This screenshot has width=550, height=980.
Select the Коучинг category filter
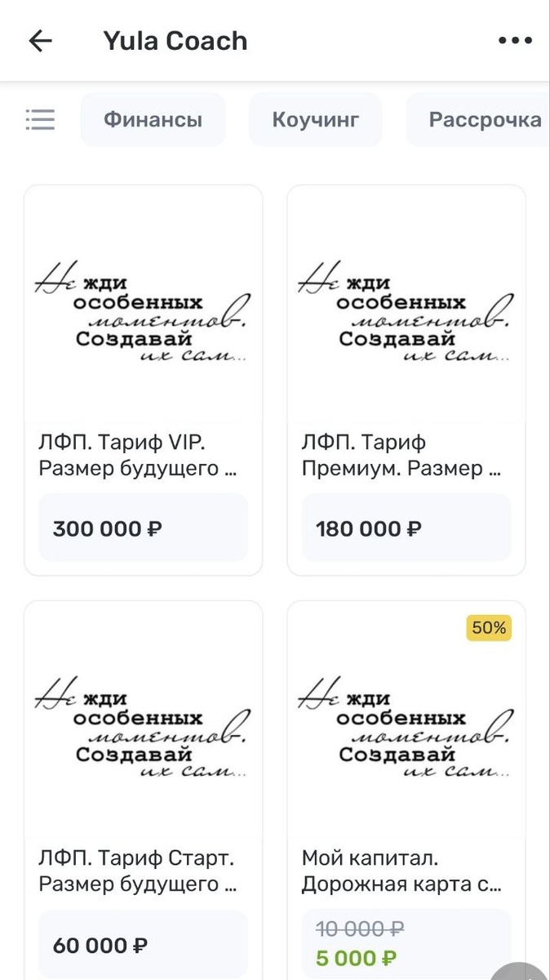coord(316,119)
